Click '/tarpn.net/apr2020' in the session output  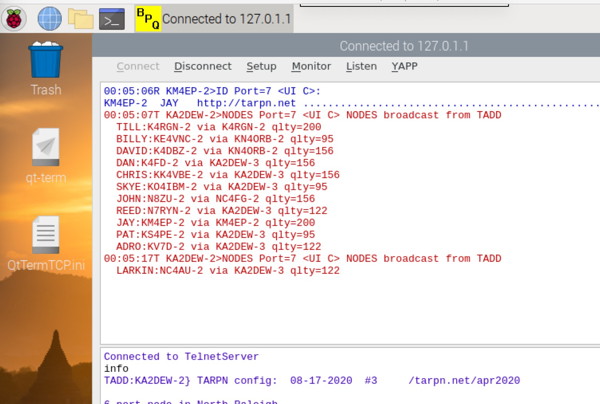[464, 381]
